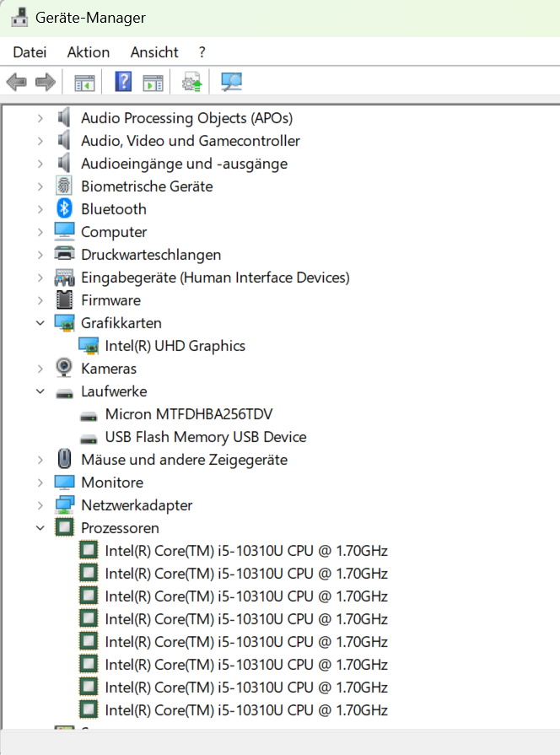Image resolution: width=560 pixels, height=755 pixels.
Task: Expand Audio, Video und Gamecontroller node
Action: pos(40,141)
